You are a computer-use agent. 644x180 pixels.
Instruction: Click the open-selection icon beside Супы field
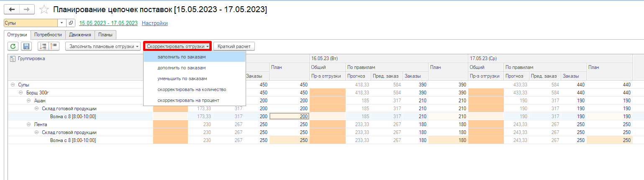[71, 23]
